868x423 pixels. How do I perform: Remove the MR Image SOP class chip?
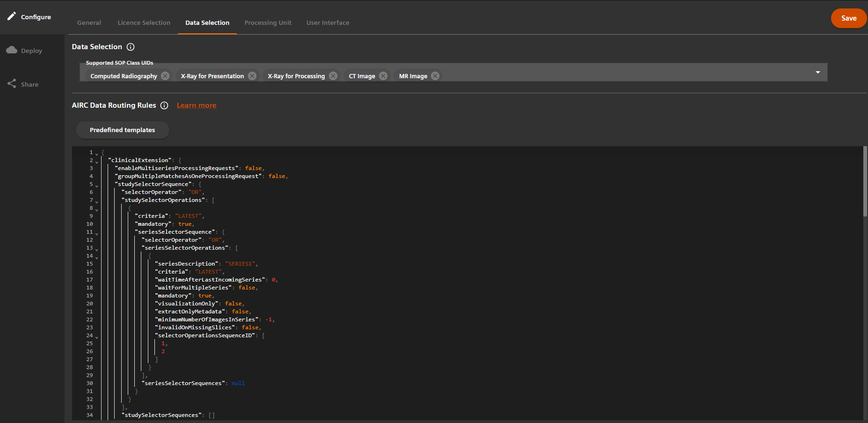(435, 75)
